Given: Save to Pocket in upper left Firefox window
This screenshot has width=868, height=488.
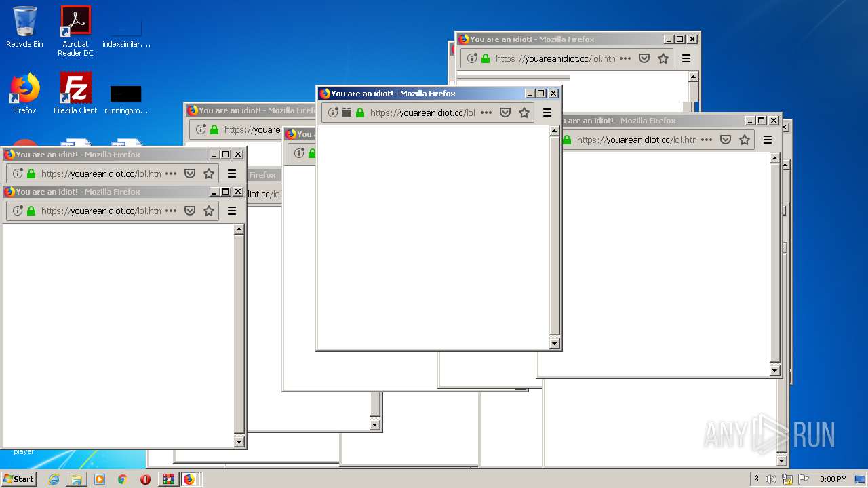Looking at the screenshot, I should pyautogui.click(x=190, y=174).
